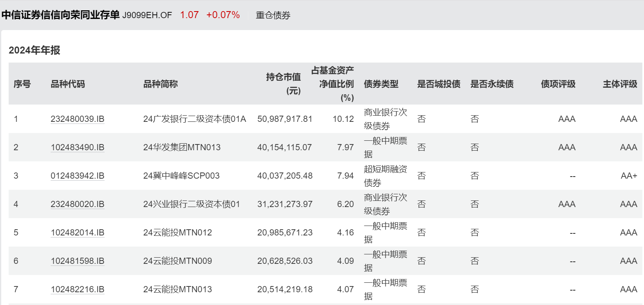
Task: Click the fund code J9099EH.OF
Action: (x=147, y=16)
